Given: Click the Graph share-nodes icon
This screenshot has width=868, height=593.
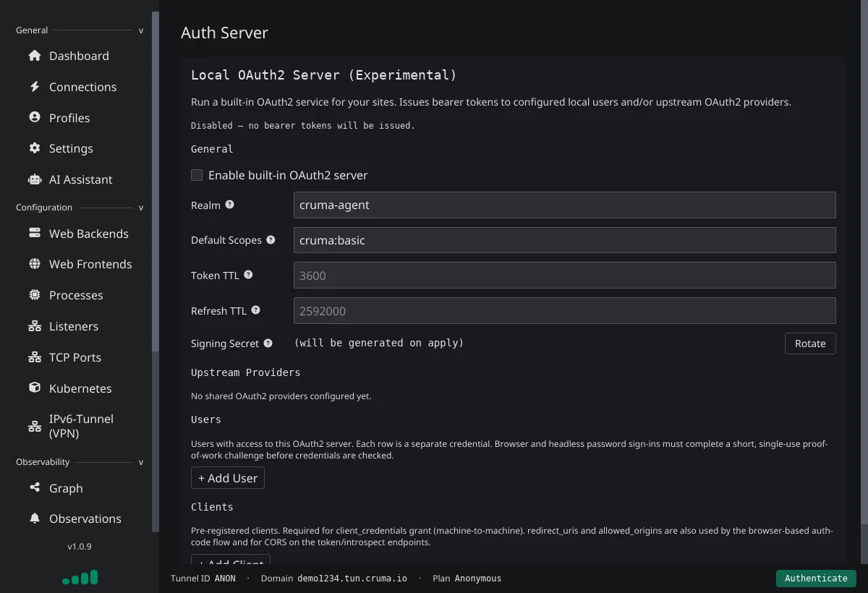Looking at the screenshot, I should coord(35,487).
